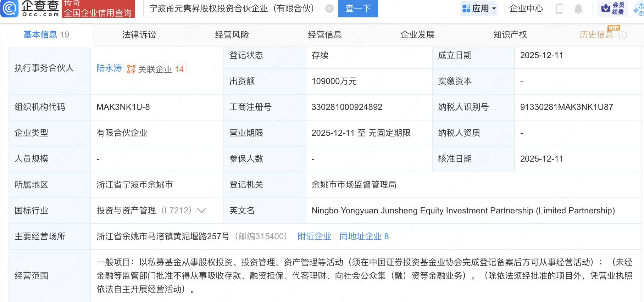Click the Qcc logo icon
This screenshot has width=644, height=302.
coord(10,9)
